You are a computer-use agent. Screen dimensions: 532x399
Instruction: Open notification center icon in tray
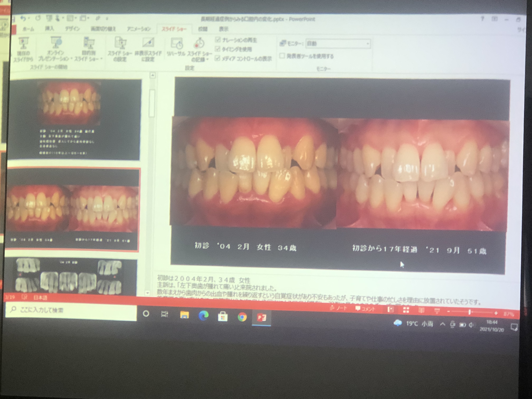pyautogui.click(x=514, y=327)
